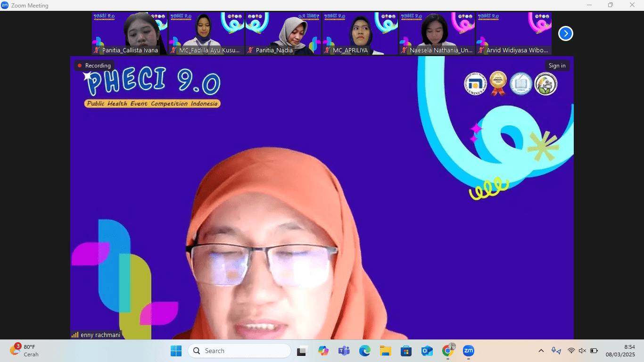Select Panitia_Nadia video thumbnail

(283, 33)
